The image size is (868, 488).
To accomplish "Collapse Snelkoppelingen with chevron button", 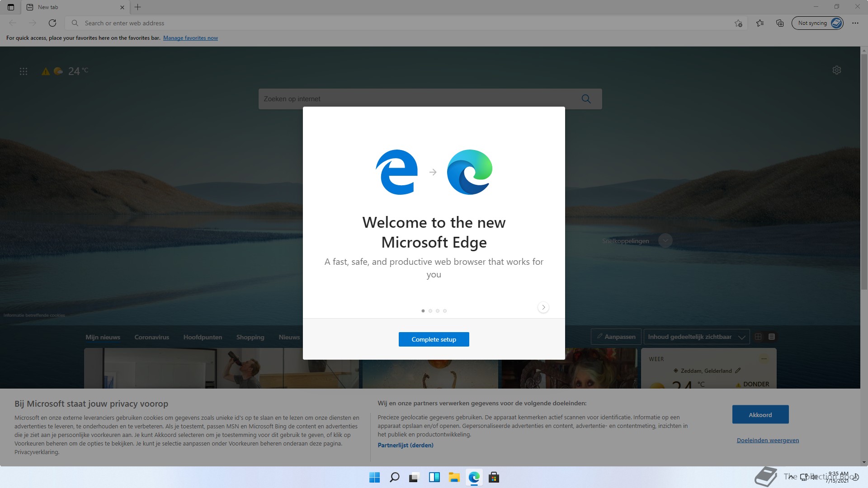I will [665, 240].
